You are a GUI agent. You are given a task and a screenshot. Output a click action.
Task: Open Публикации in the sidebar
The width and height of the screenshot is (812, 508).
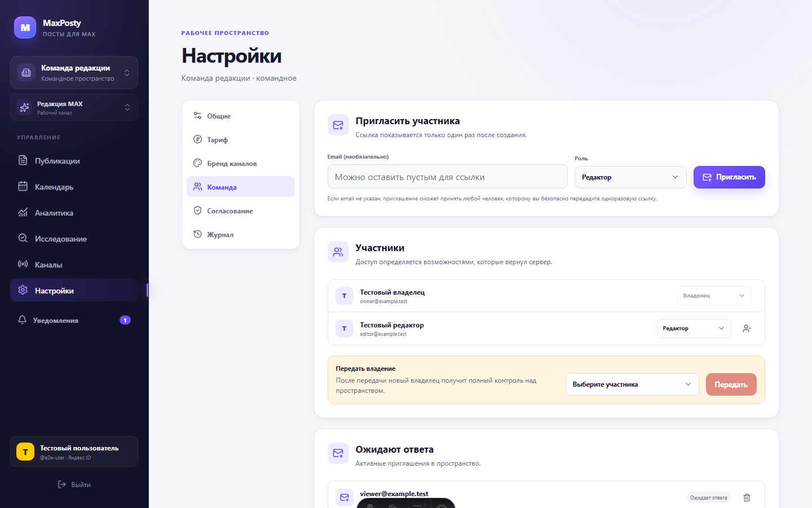74,161
